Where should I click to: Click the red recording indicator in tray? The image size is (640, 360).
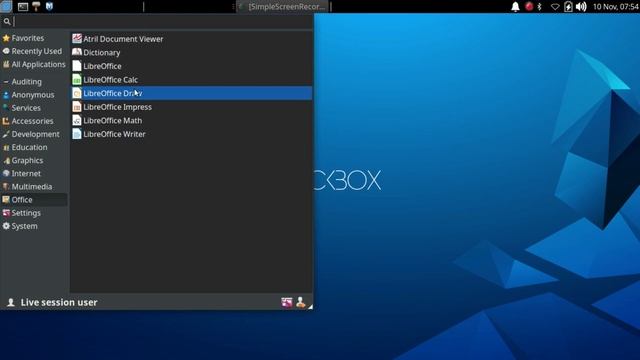click(x=529, y=6)
